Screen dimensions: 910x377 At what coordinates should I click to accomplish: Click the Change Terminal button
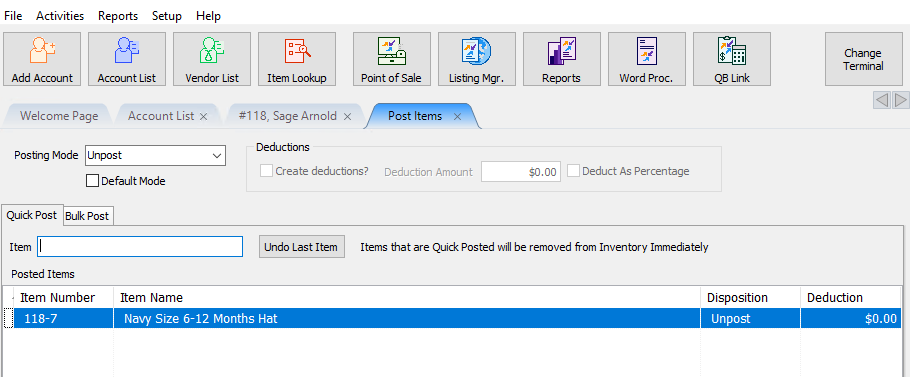[864, 59]
